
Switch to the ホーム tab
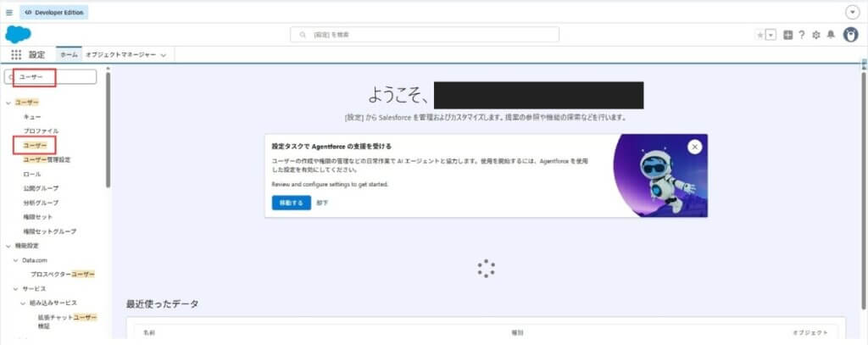70,55
